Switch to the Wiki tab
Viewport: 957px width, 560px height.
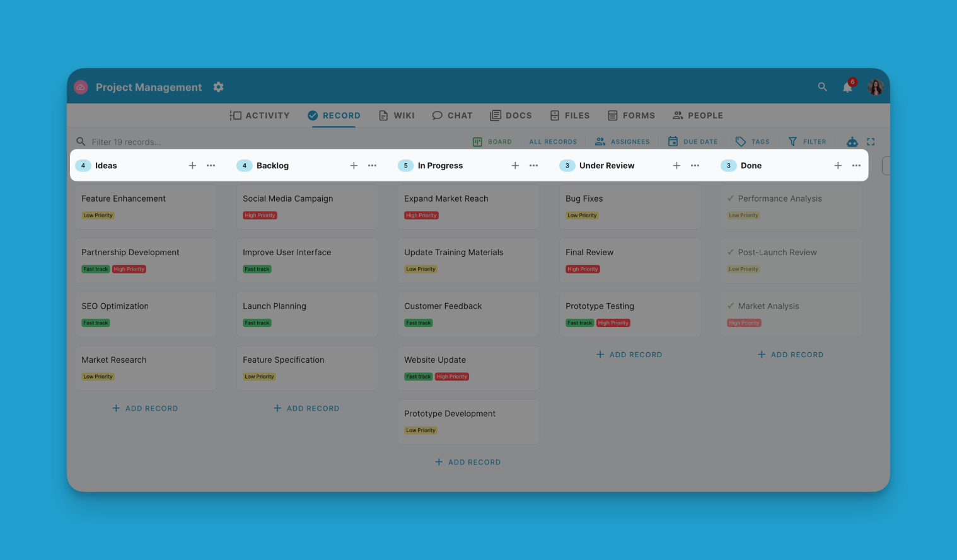[x=397, y=115]
